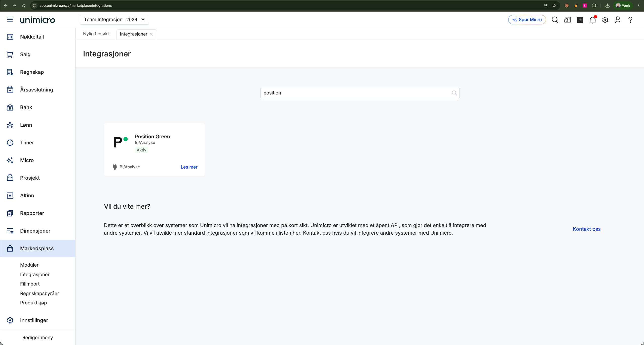Open the notifications bell icon
644x345 pixels.
click(x=593, y=20)
